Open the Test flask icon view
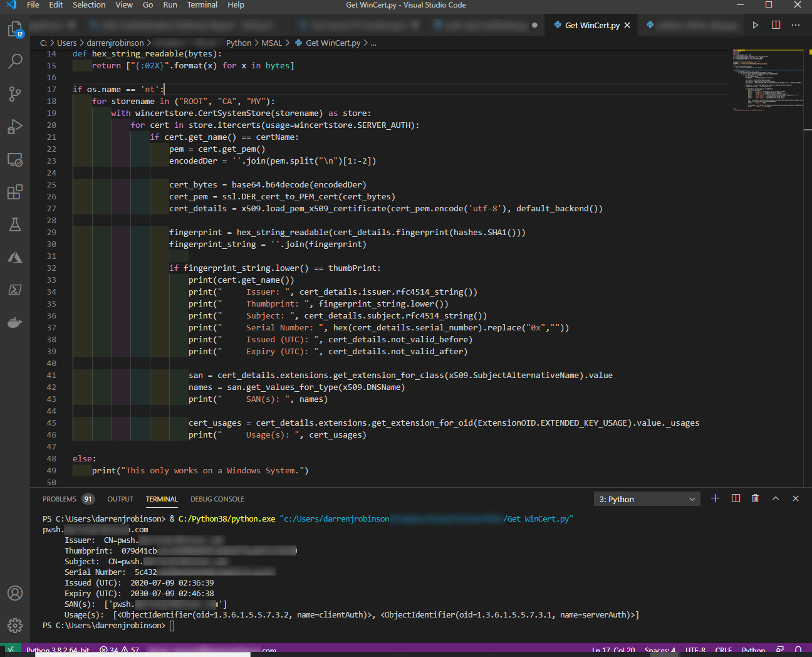This screenshot has height=657, width=812. (x=15, y=224)
